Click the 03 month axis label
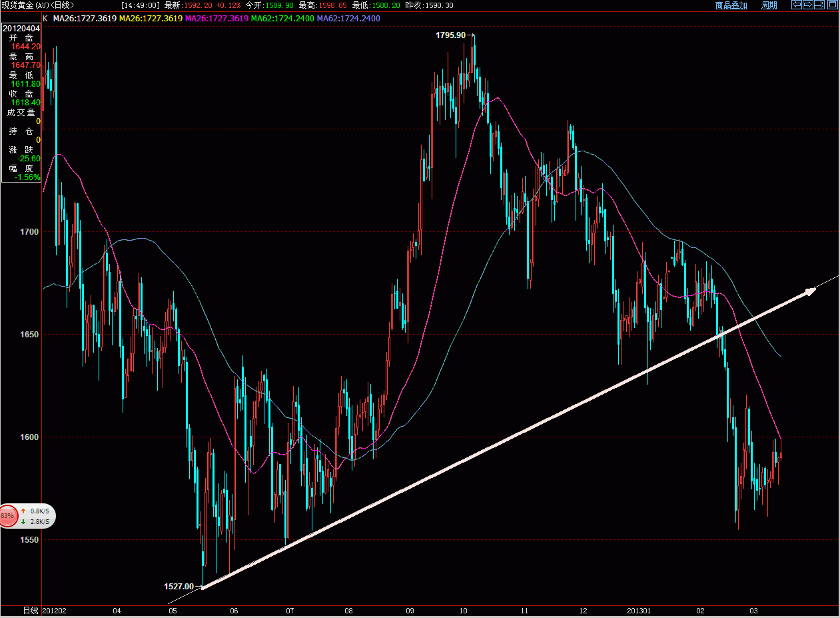This screenshot has width=840, height=618. point(753,611)
